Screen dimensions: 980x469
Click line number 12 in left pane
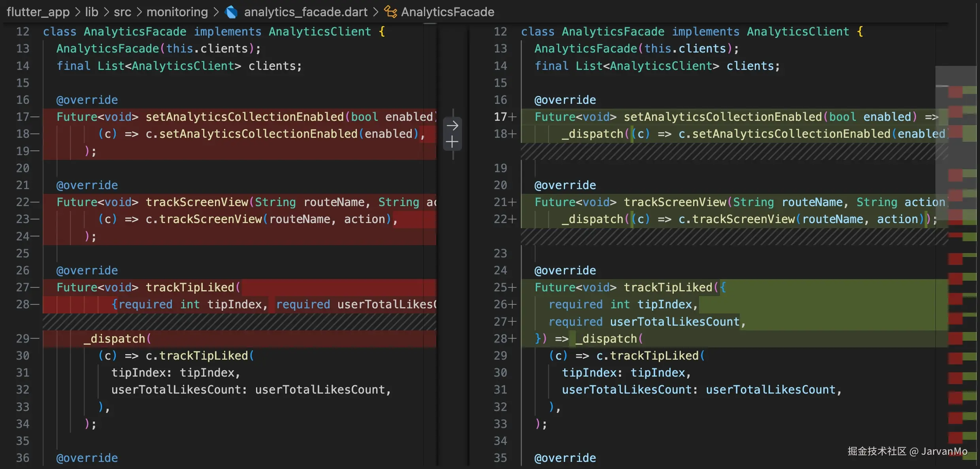(23, 32)
